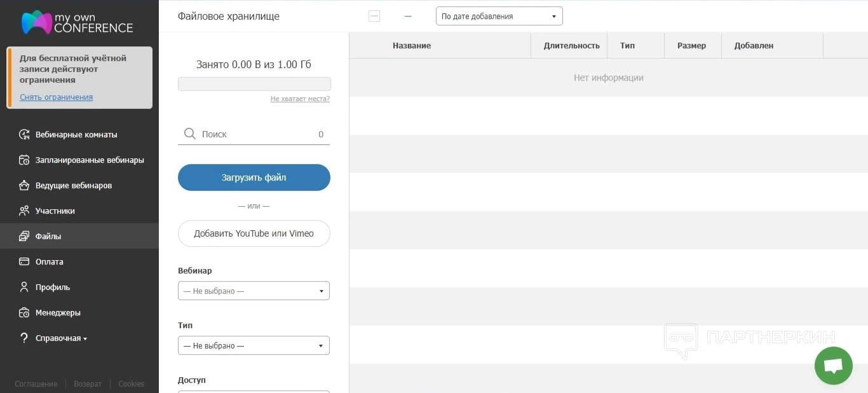Image resolution: width=868 pixels, height=393 pixels.
Task: Open the profile person icon
Action: point(24,287)
